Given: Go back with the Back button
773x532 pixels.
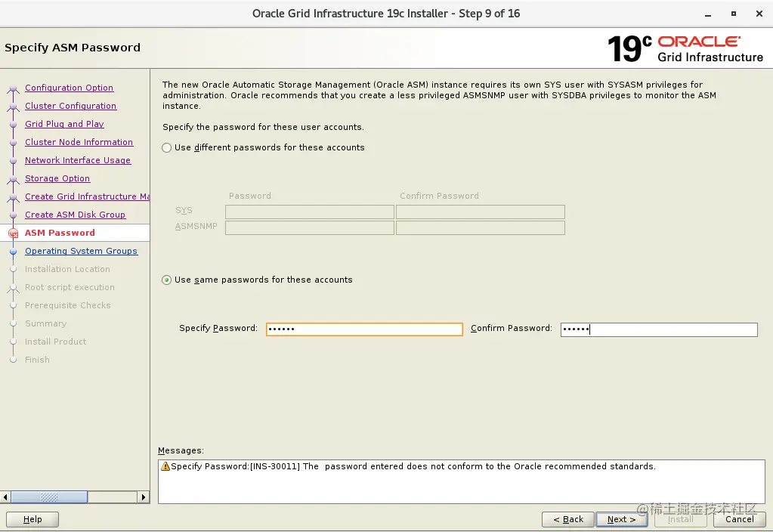Looking at the screenshot, I should [568, 519].
